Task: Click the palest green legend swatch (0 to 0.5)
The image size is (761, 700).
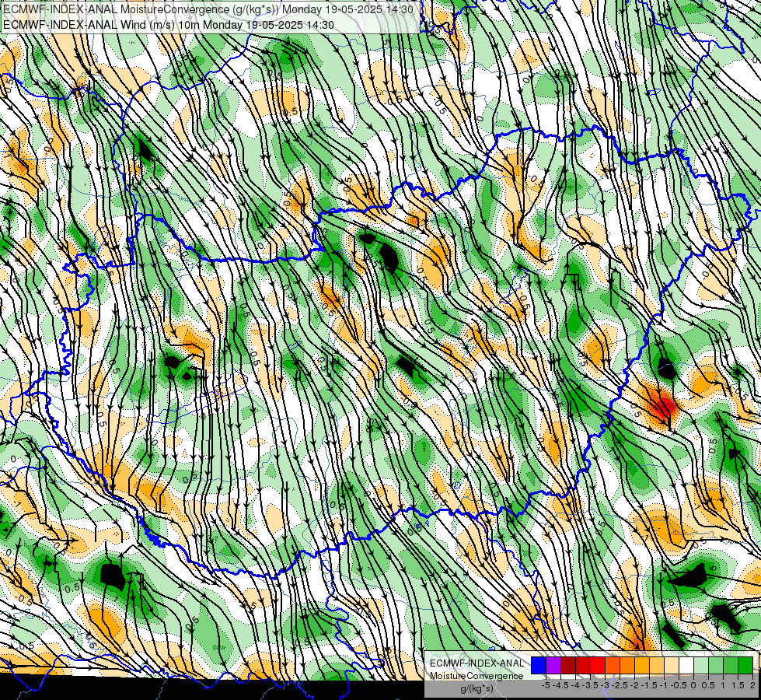Action: [701, 666]
